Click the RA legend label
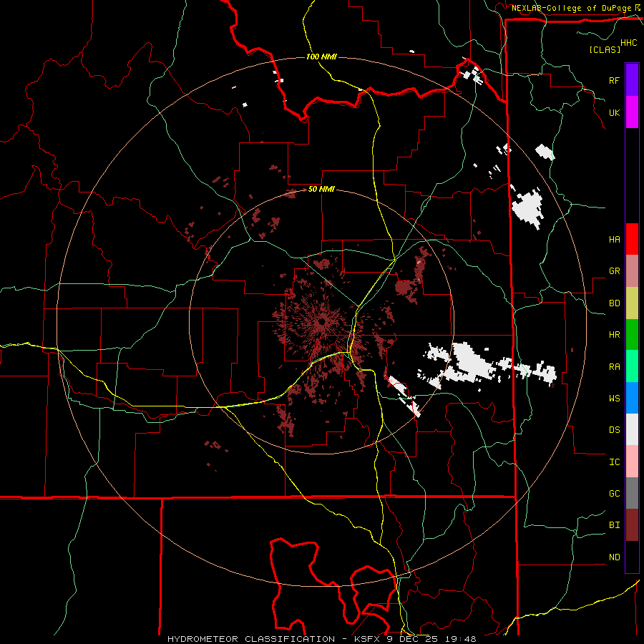Viewport: 644px width, 644px height. tap(614, 367)
